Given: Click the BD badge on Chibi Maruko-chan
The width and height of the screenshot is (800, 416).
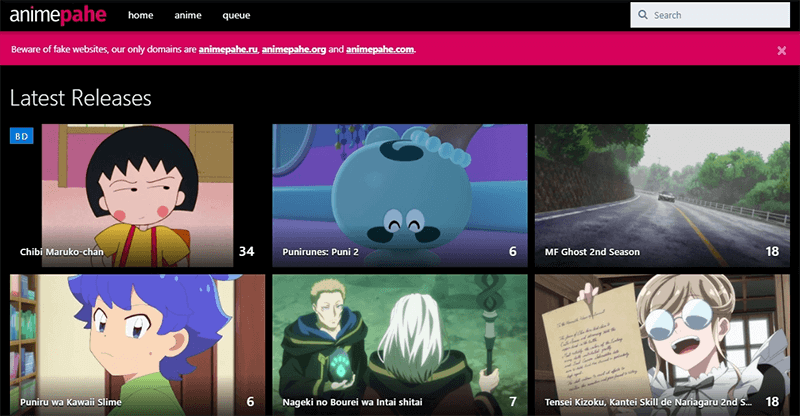Looking at the screenshot, I should point(21,136).
